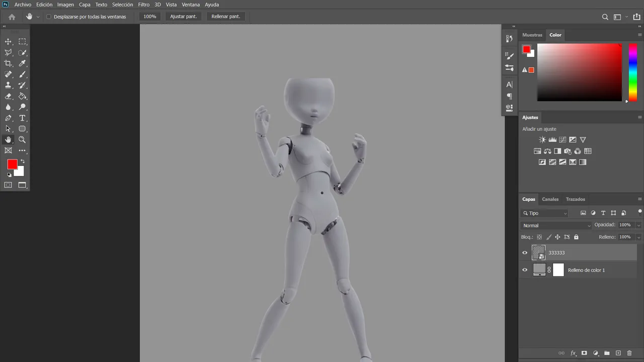This screenshot has height=362, width=644.
Task: Enable Desplazarse por todas las ventanas checkbox
Action: coord(49,17)
